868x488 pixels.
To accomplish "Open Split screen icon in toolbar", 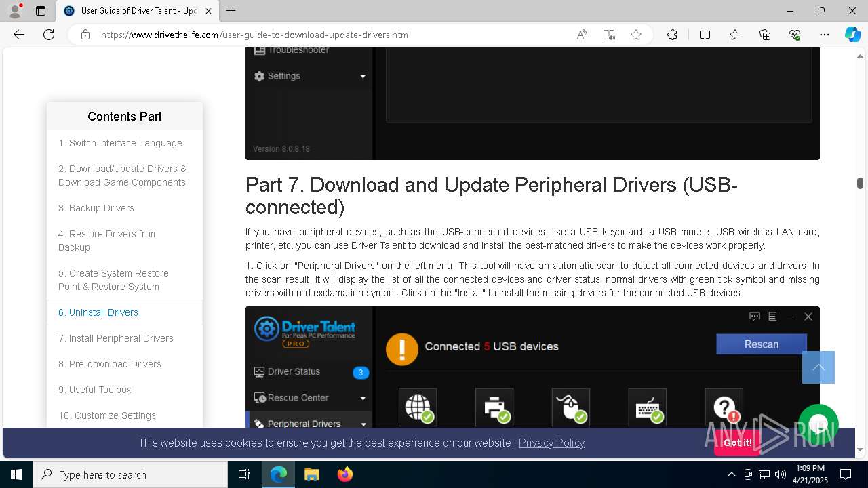I will click(705, 35).
